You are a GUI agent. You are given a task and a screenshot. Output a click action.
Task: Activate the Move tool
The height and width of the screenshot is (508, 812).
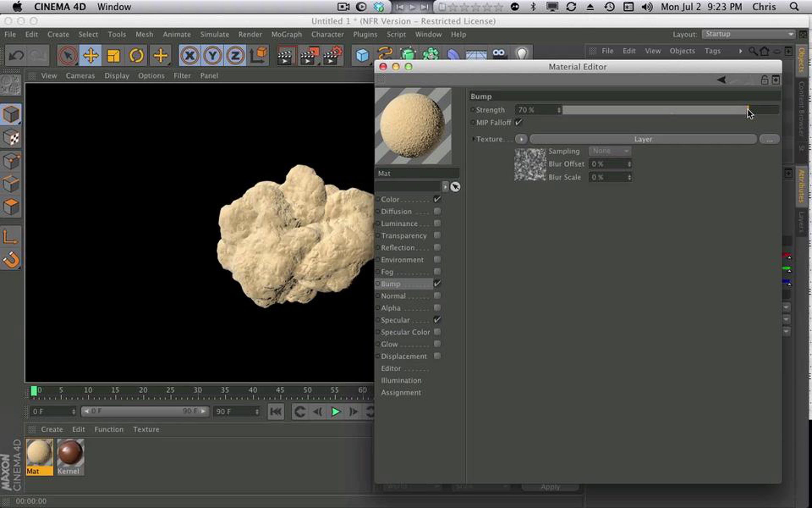point(91,55)
